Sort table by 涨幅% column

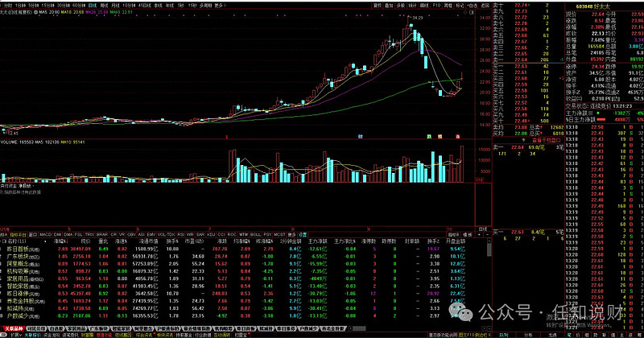(60, 241)
